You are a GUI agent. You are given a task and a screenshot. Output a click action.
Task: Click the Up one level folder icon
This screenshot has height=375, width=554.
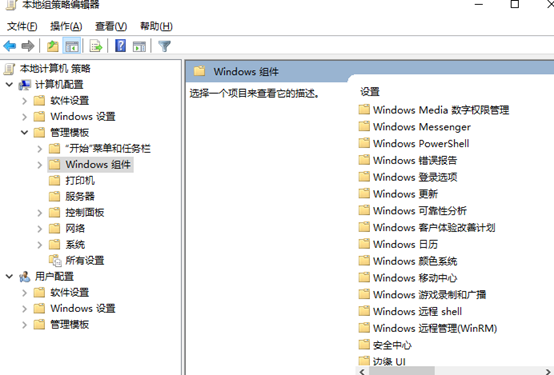point(53,46)
